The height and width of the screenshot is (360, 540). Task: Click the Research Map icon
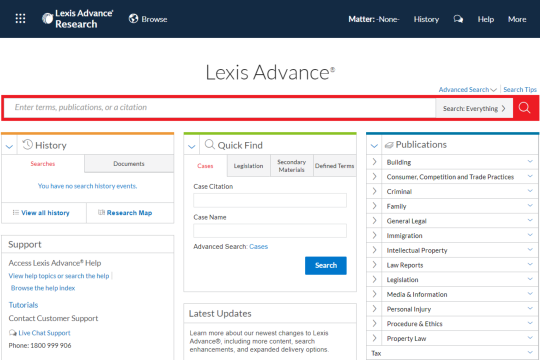tap(101, 213)
